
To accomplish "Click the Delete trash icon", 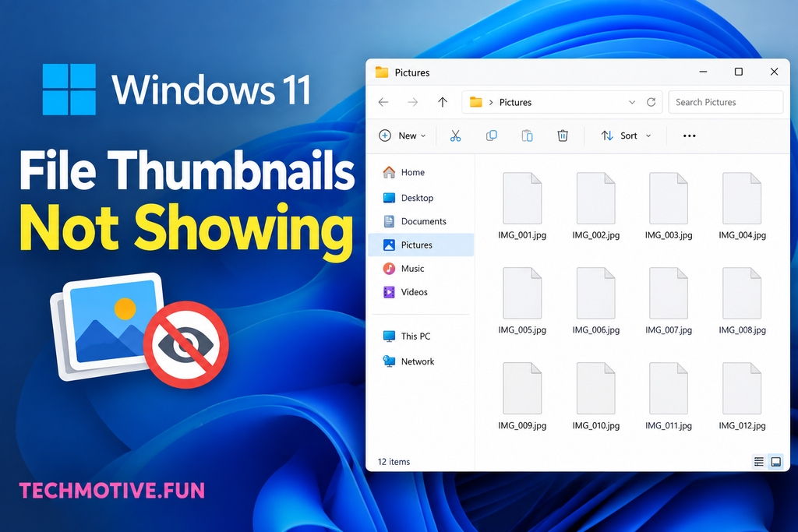I will [563, 136].
